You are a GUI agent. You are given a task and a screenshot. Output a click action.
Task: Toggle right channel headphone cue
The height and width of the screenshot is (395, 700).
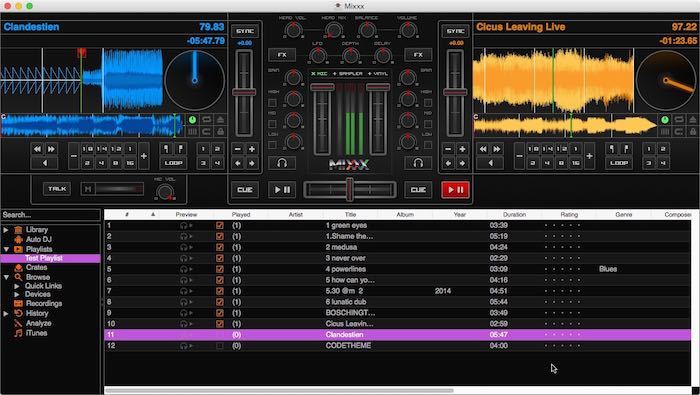pos(418,163)
